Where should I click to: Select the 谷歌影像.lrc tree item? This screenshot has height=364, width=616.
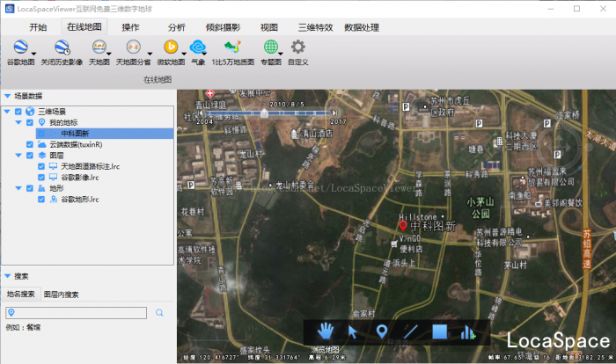[x=80, y=178]
